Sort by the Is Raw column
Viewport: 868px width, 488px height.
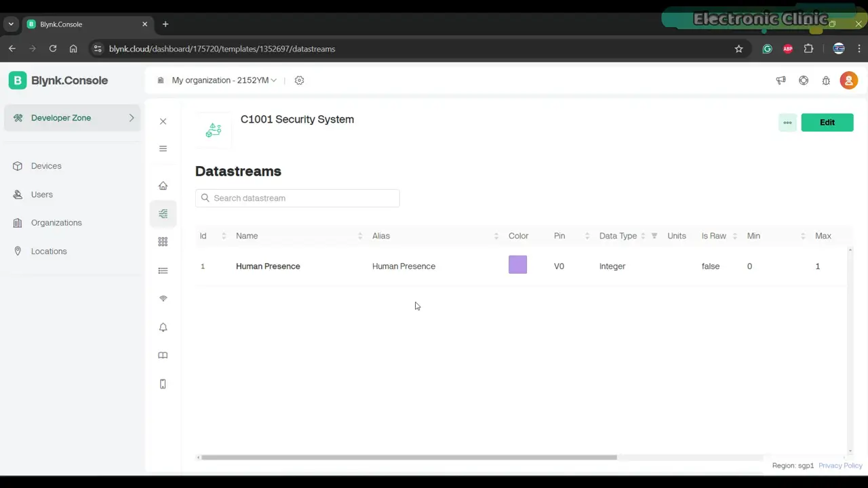[735, 236]
